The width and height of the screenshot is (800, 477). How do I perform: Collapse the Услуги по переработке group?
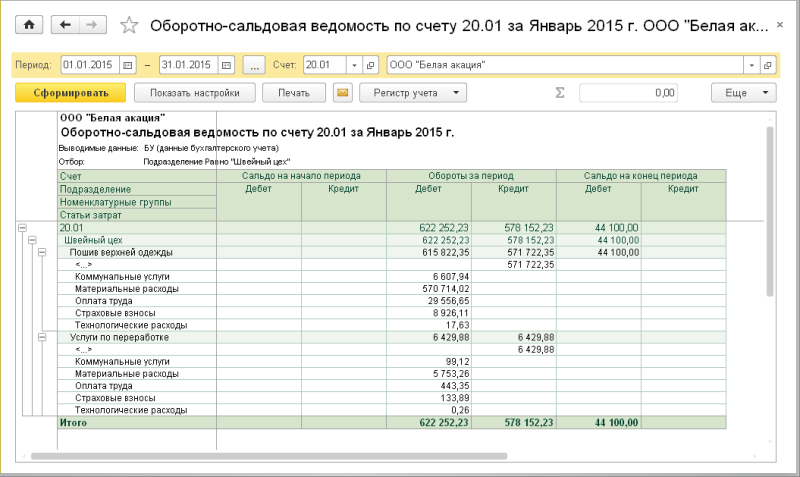pos(42,337)
